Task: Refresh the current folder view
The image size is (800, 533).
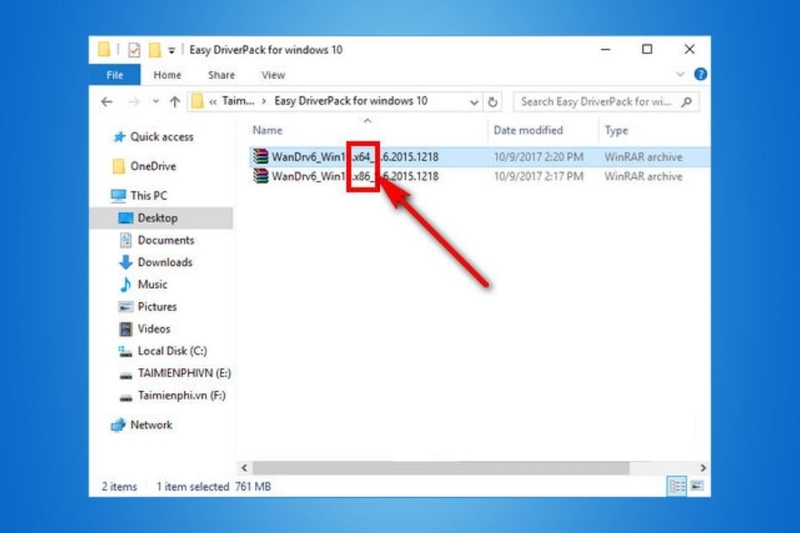Action: click(492, 102)
